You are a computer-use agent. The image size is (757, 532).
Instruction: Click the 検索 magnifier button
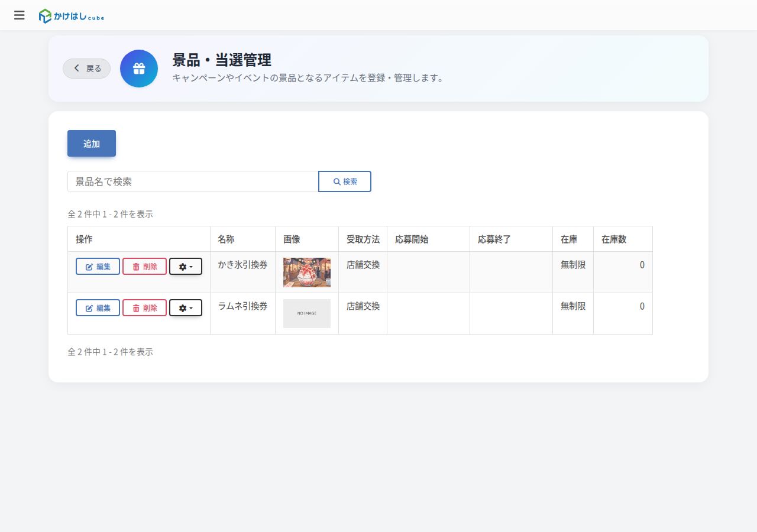pos(345,181)
